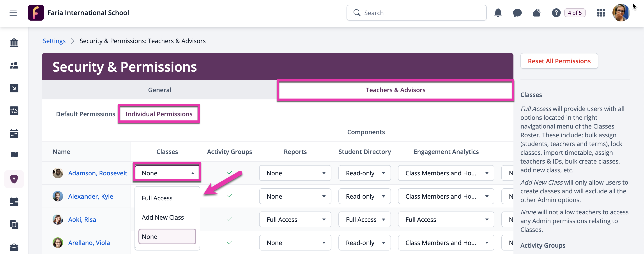This screenshot has width=644, height=254.
Task: Open Reports dropdown for Alexander
Action: (295, 196)
